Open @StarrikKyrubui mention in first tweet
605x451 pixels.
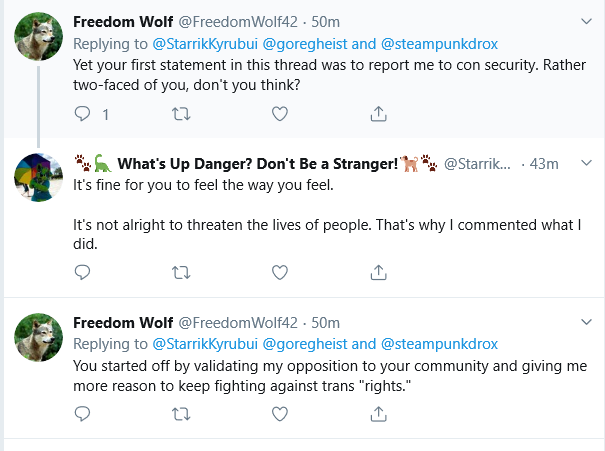point(205,44)
